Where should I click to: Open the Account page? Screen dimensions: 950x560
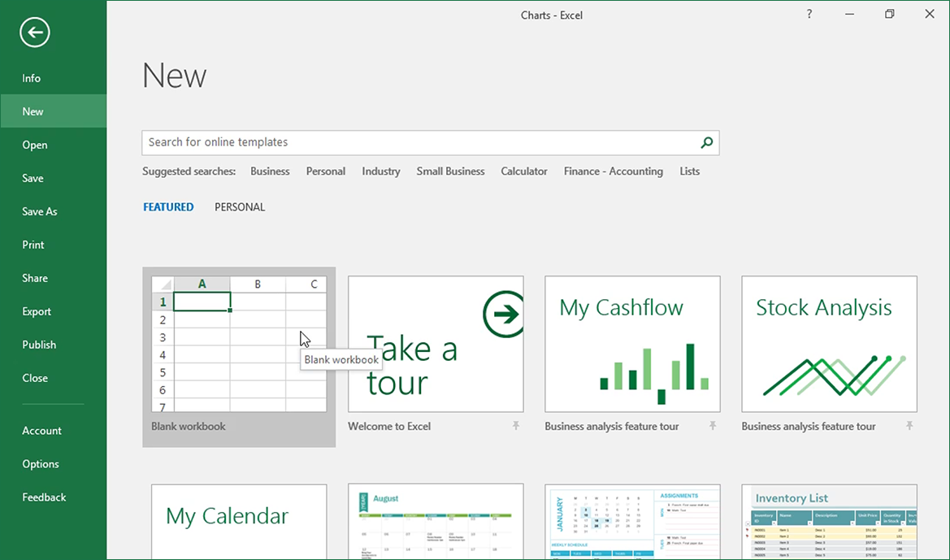[x=41, y=431]
